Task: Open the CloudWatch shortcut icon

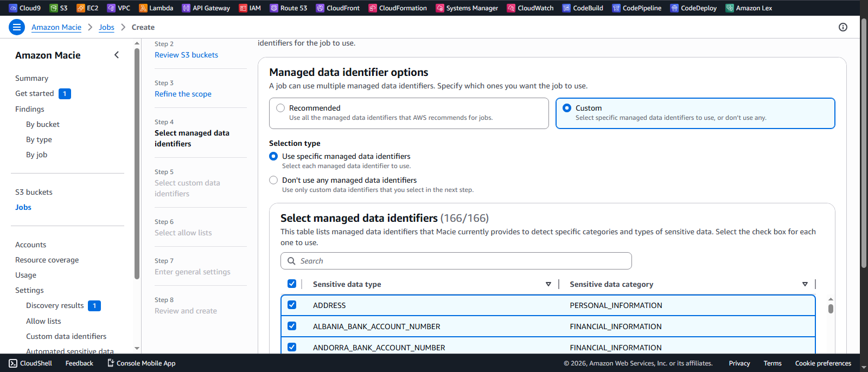Action: [511, 8]
